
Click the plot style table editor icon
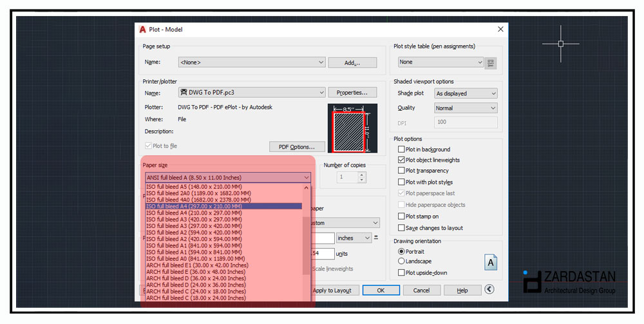[491, 62]
